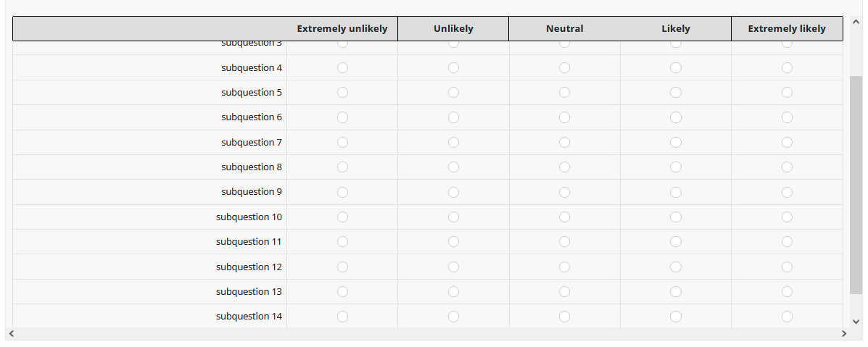Mark subquestion 14 as Extremely unlikely
The image size is (868, 347).
point(342,316)
